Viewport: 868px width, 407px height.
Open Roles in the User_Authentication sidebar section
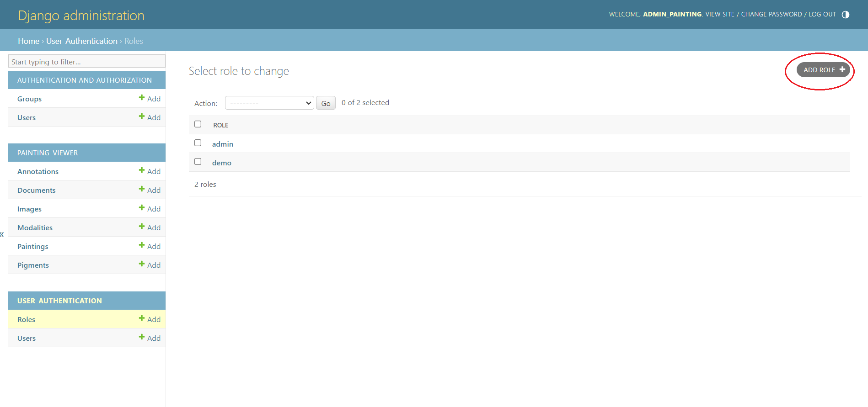click(27, 319)
